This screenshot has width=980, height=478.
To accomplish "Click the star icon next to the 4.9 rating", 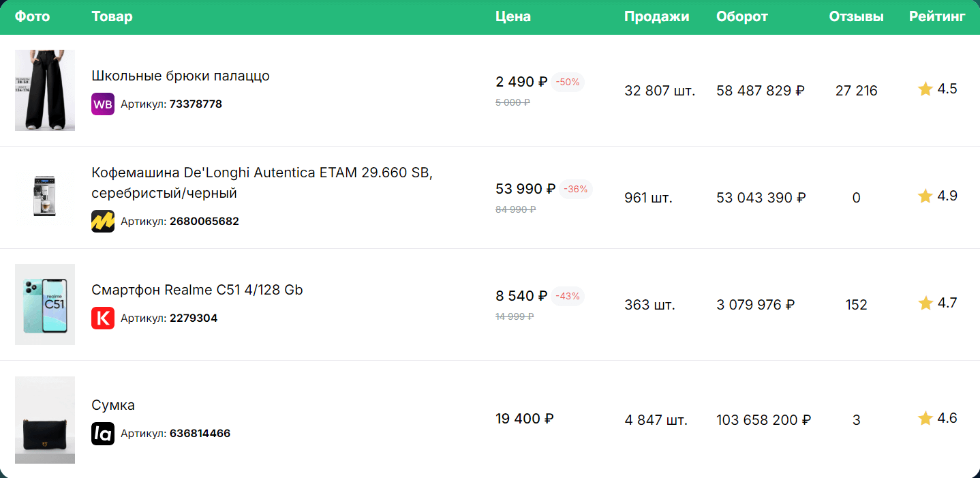I will point(925,196).
